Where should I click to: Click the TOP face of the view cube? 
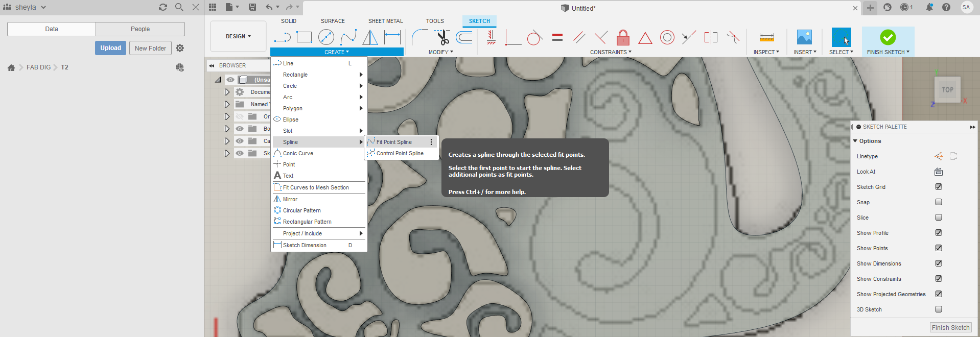click(948, 89)
